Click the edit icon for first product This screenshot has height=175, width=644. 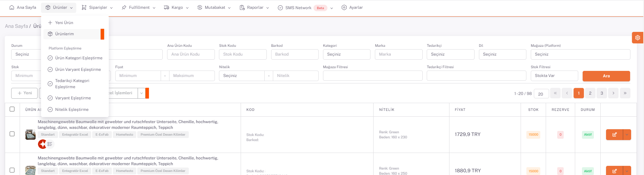click(614, 135)
